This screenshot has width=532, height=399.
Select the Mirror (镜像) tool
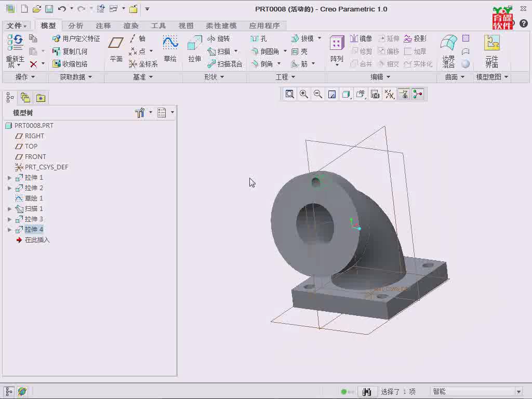point(361,38)
